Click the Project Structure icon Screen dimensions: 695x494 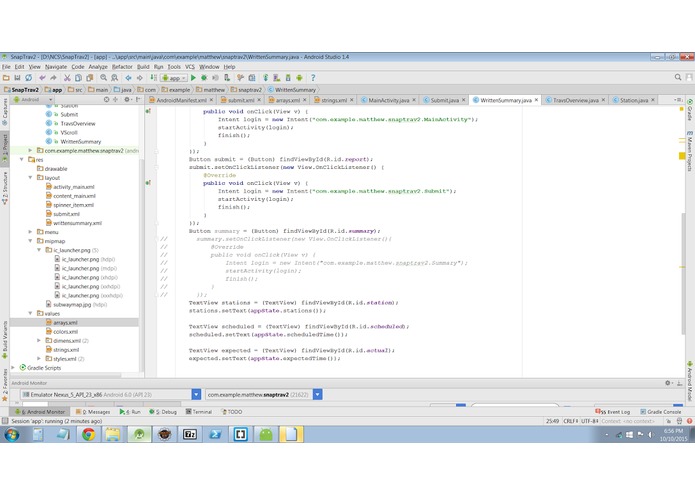point(252,78)
